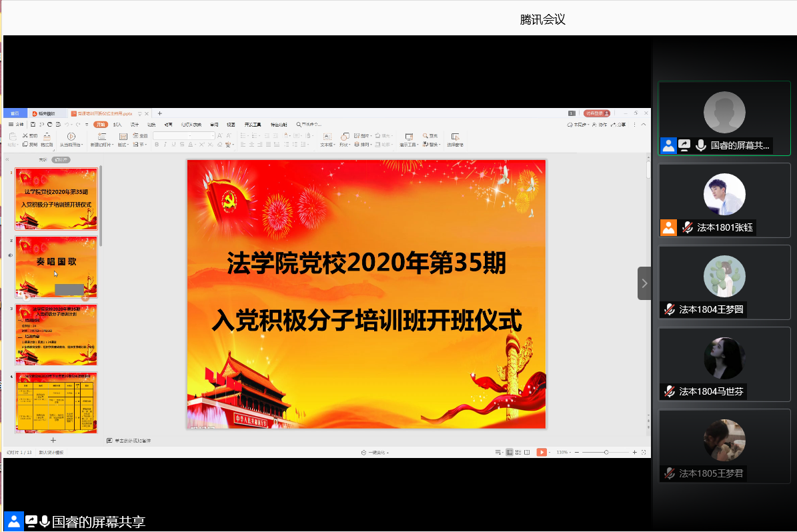Toggle italic text formatting
The height and width of the screenshot is (532, 797).
165,145
